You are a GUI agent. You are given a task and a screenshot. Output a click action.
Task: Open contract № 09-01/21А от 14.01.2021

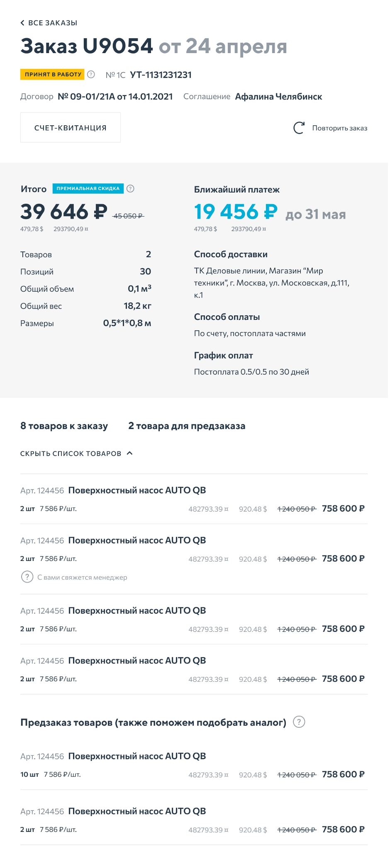pos(115,97)
